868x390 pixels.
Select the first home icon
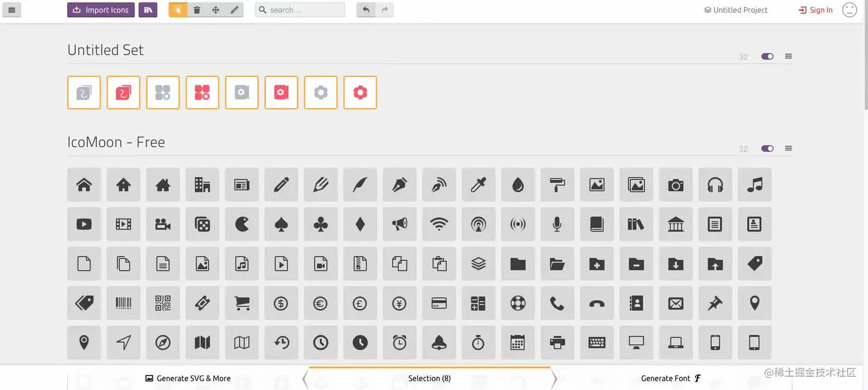click(x=84, y=184)
